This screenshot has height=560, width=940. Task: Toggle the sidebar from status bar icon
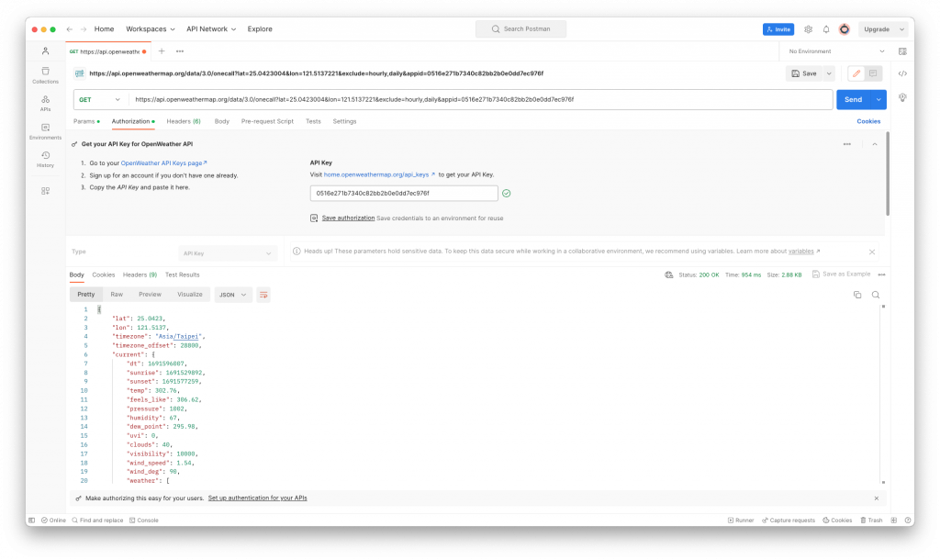coord(32,521)
